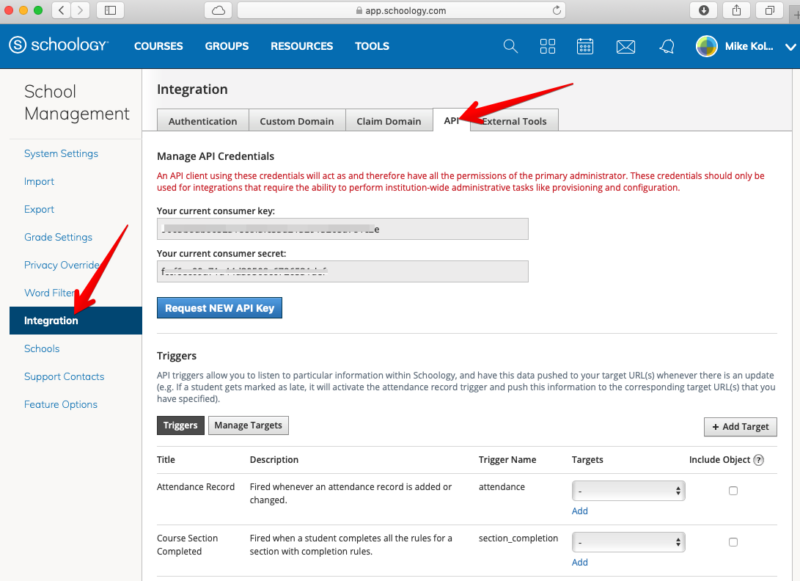Image resolution: width=800 pixels, height=581 pixels.
Task: Click the consumer key field
Action: click(342, 229)
